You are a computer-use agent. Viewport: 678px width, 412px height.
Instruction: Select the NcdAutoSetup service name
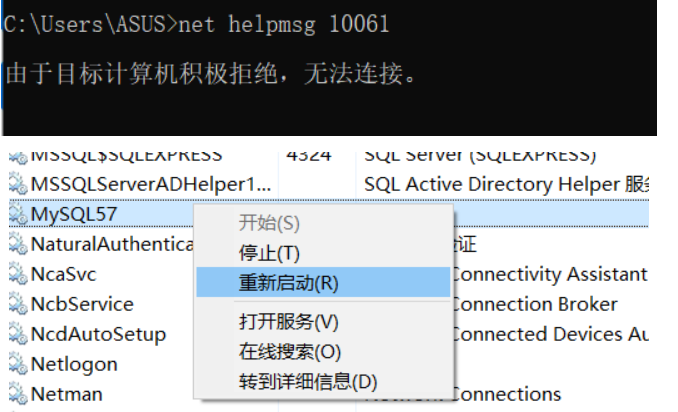[x=99, y=335]
